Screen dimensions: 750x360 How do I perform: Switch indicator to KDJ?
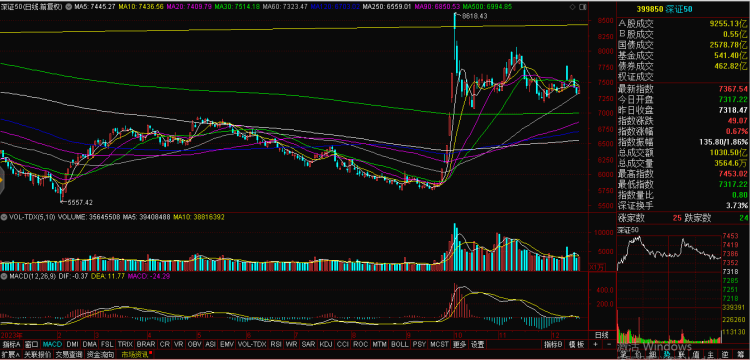[x=326, y=344]
